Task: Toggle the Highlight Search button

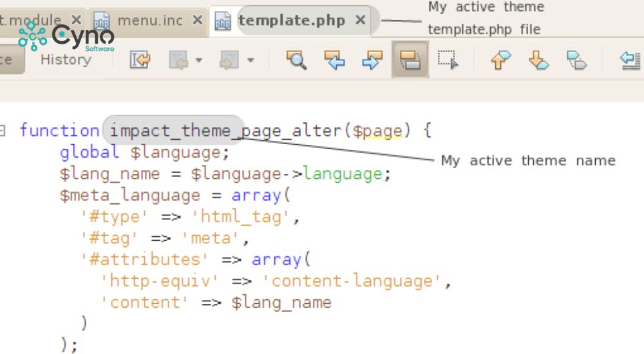Action: [x=410, y=61]
